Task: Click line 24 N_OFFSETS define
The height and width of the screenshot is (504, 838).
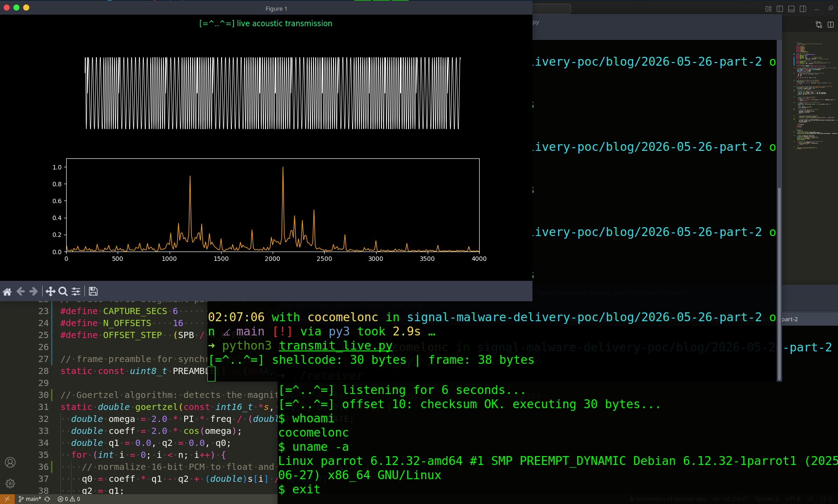Action: [122, 323]
